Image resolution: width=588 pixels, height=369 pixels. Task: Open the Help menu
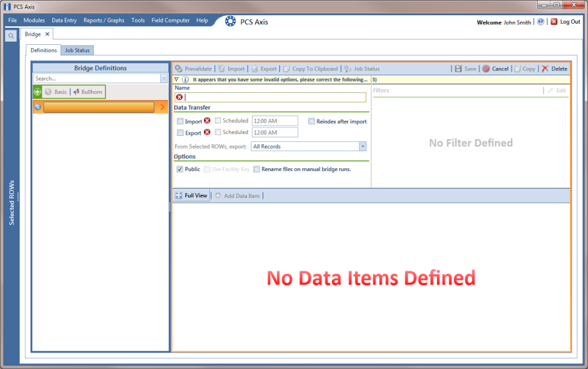(x=202, y=20)
